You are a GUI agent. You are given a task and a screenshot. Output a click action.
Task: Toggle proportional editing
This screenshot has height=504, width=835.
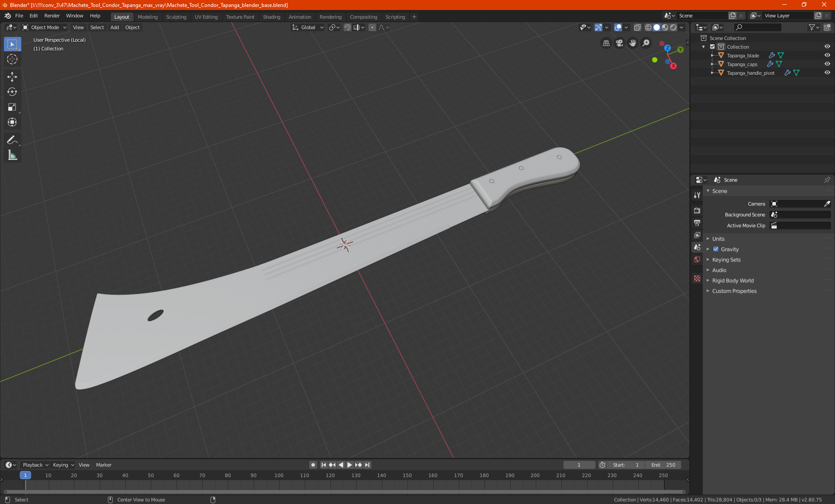(x=372, y=27)
